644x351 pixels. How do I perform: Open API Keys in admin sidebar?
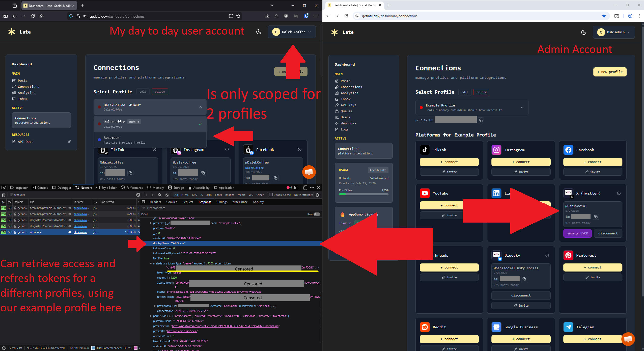coord(348,105)
